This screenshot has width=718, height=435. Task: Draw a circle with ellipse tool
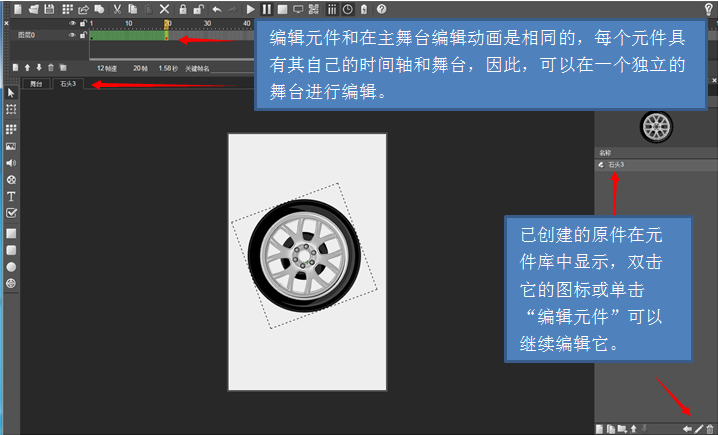click(11, 267)
